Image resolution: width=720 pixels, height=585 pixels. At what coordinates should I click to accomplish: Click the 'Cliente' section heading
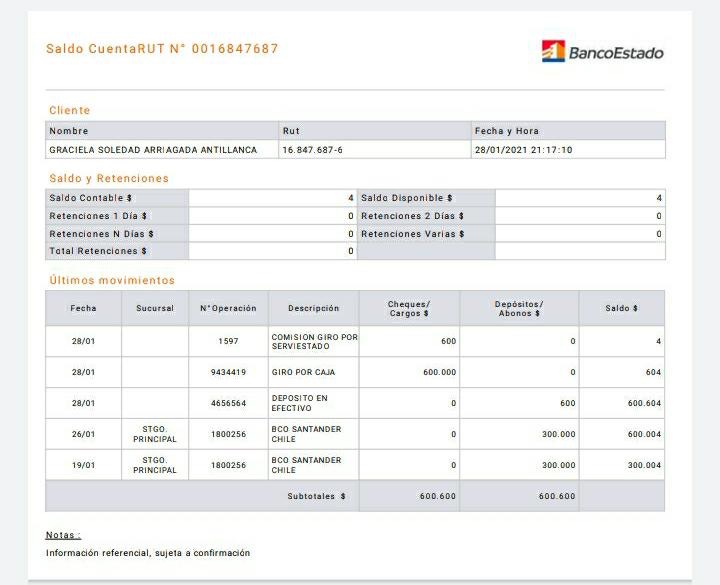pyautogui.click(x=70, y=110)
